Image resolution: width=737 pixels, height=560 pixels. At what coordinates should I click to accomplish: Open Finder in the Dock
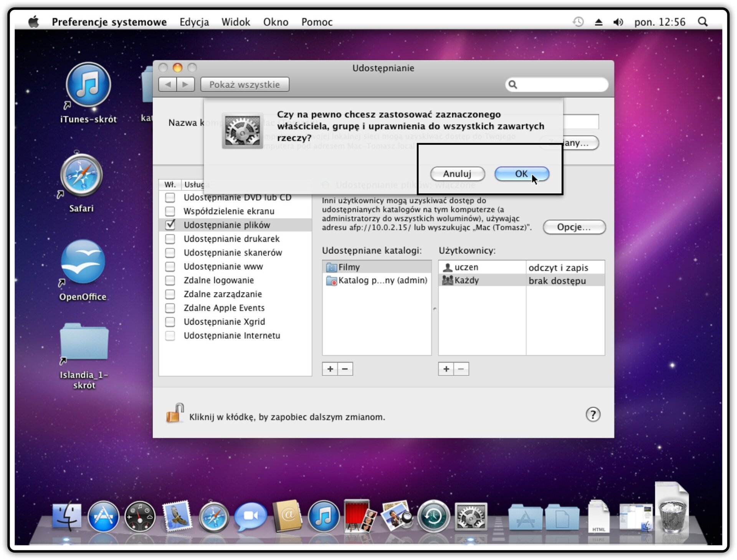[x=67, y=517]
